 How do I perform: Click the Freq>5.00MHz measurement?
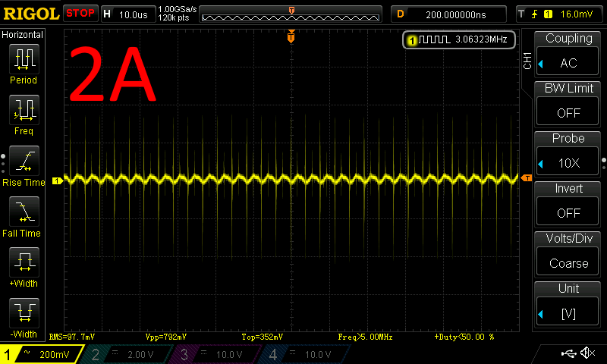[x=365, y=337]
